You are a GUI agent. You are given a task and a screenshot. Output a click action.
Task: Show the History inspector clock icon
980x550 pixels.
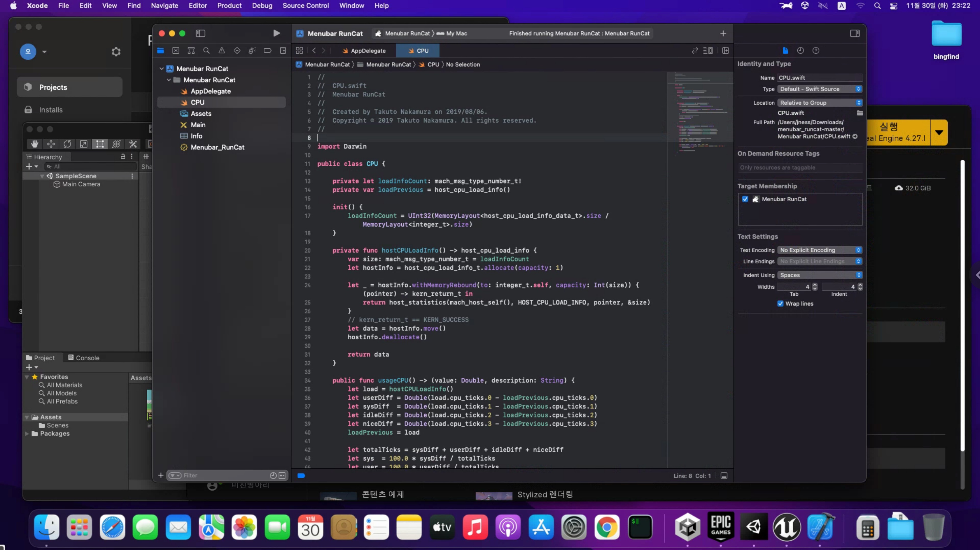(800, 51)
